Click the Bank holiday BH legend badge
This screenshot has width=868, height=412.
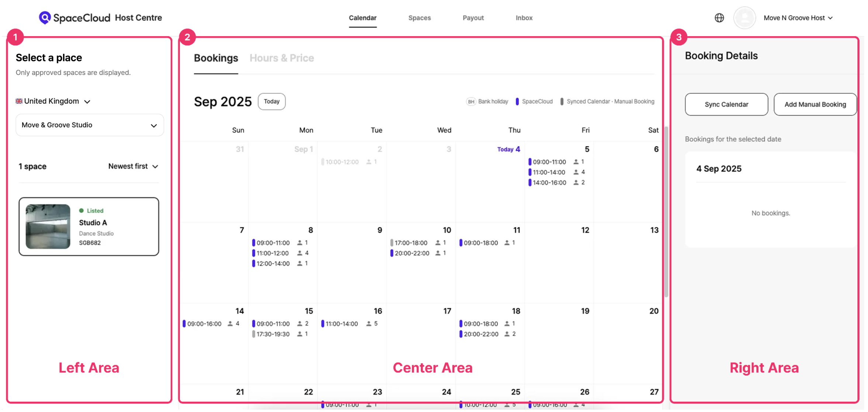[471, 102]
